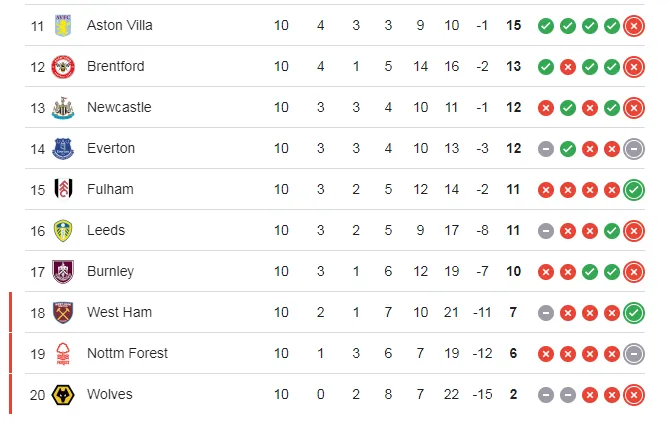This screenshot has width=669, height=429.
Task: Click the Everton club crest
Action: [x=64, y=148]
